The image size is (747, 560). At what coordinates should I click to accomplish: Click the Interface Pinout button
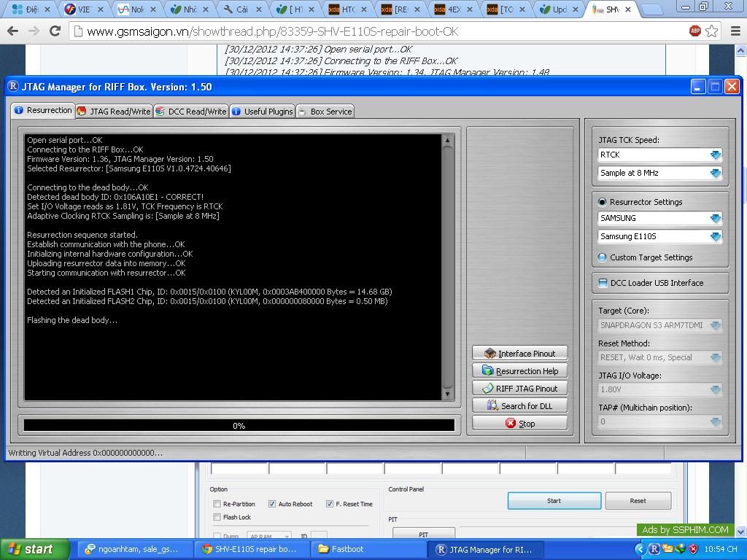[519, 354]
